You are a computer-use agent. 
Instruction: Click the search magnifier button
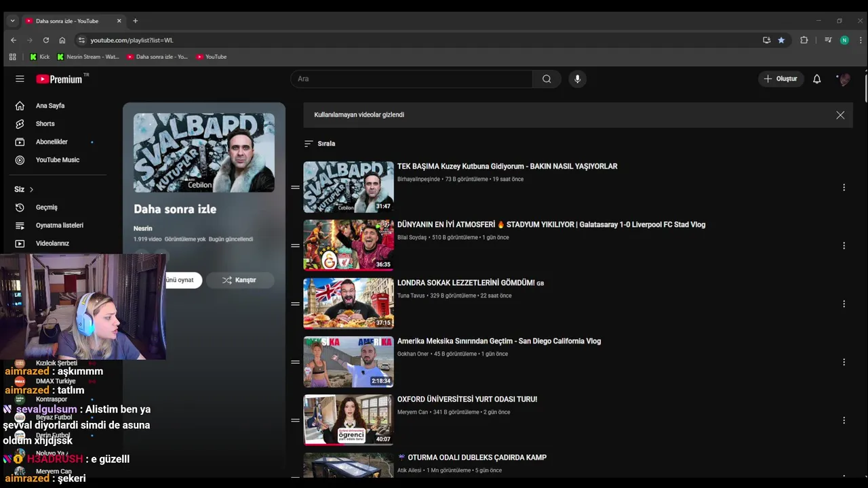pos(547,79)
